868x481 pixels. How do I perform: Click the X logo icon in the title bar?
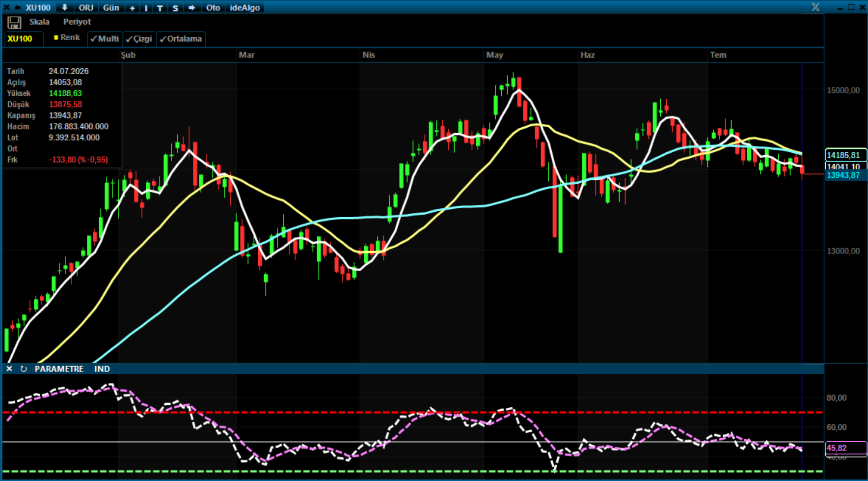[x=815, y=7]
